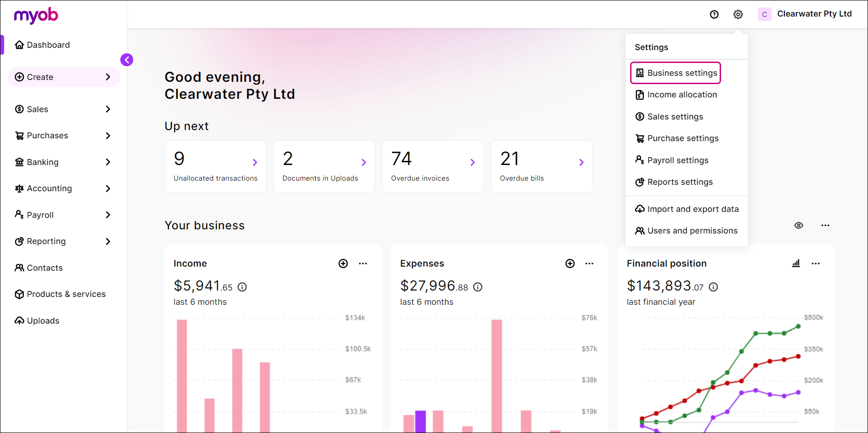Collapse the left navigation sidebar
This screenshot has height=433, width=868.
point(127,60)
